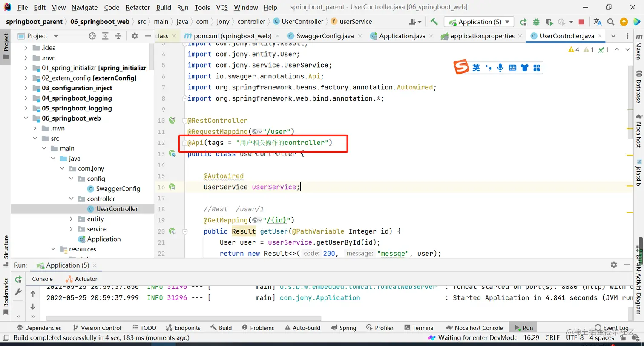This screenshot has height=346, width=644.
Task: Click the Build Project hammer icon
Action: click(x=434, y=22)
